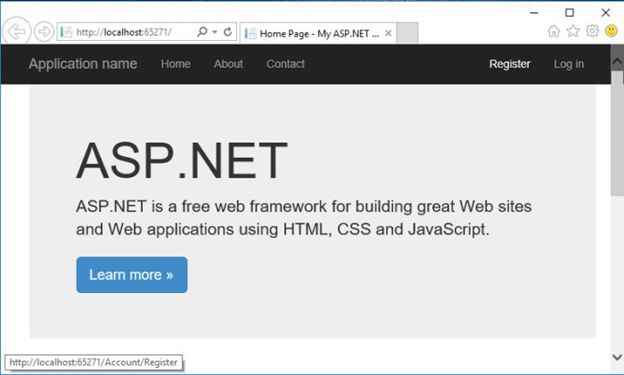
Task: Click the Application name brand link
Action: pos(83,64)
